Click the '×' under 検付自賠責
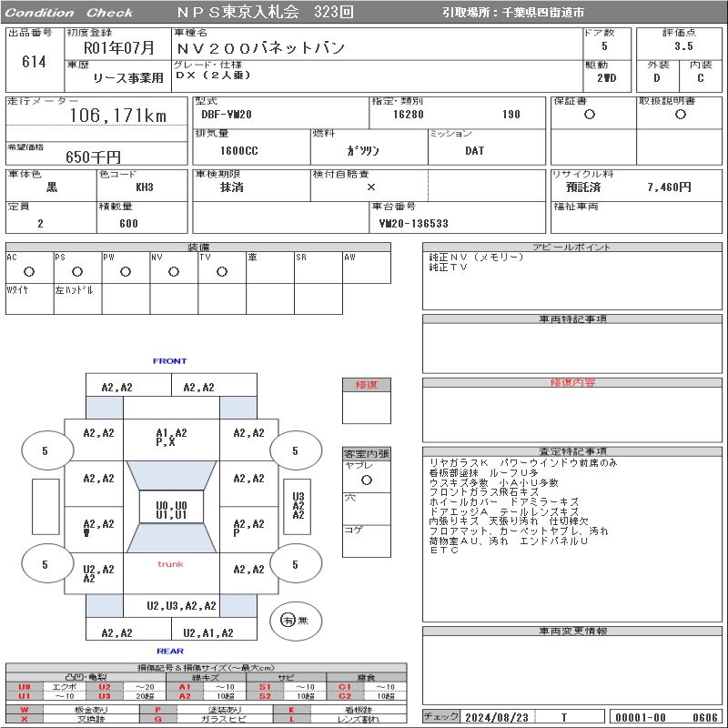Image resolution: width=728 pixels, height=728 pixels. click(371, 187)
